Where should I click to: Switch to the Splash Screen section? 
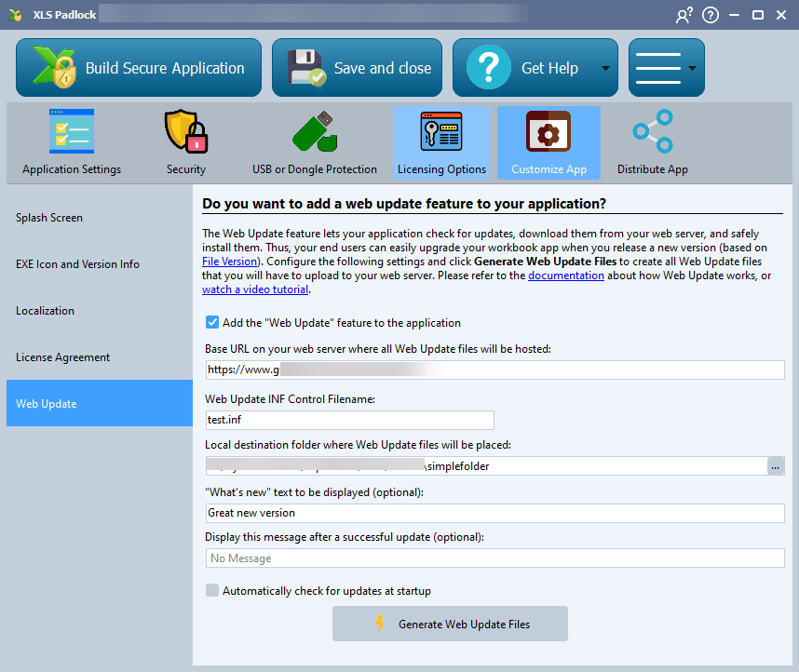(49, 218)
